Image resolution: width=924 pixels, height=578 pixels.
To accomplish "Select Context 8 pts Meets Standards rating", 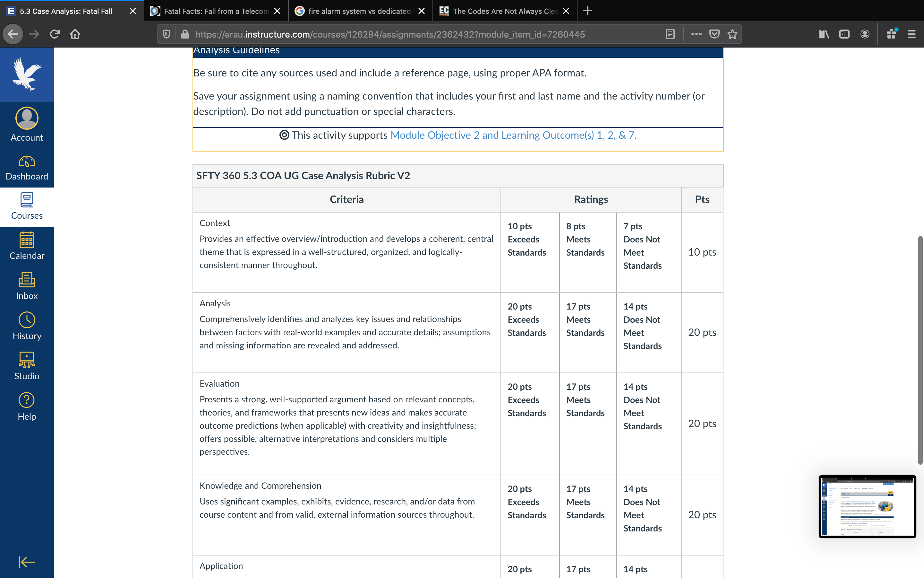I will [588, 252].
